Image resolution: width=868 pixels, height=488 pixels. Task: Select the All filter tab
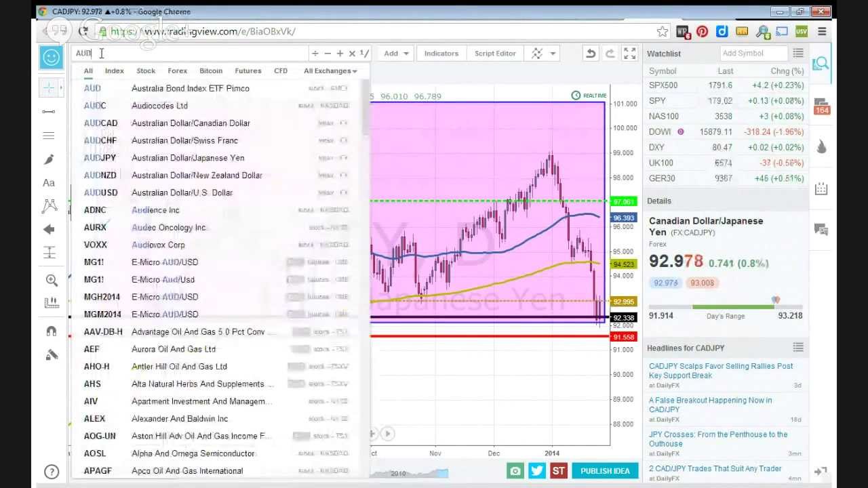tap(88, 70)
